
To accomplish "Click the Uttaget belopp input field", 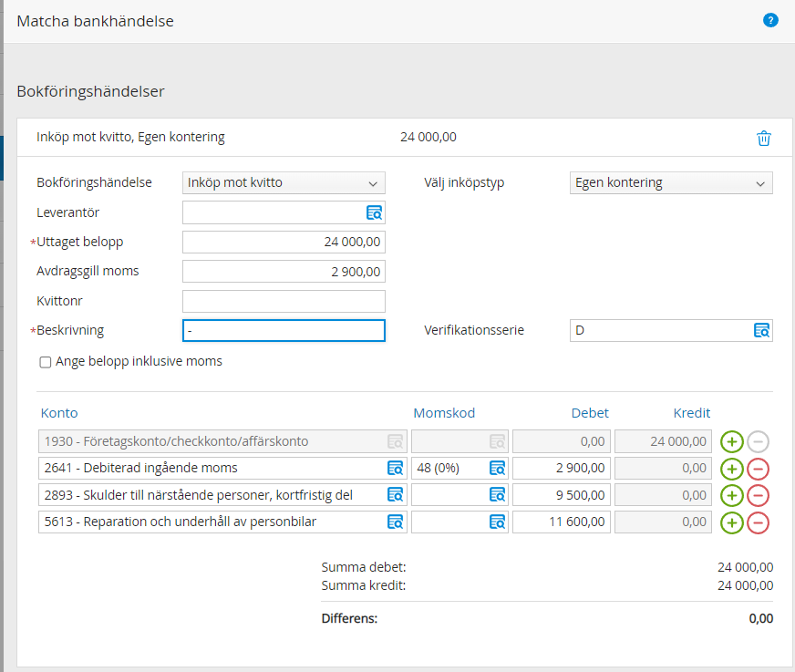I will [284, 242].
